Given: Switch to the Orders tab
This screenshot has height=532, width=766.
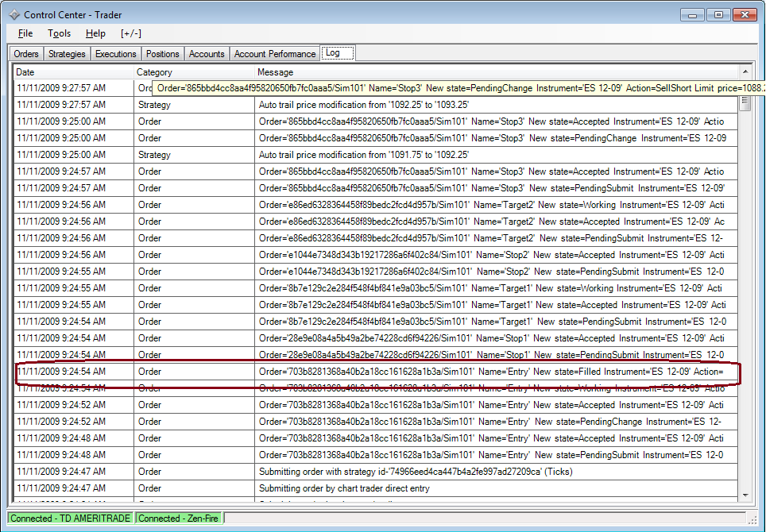Looking at the screenshot, I should [x=26, y=54].
